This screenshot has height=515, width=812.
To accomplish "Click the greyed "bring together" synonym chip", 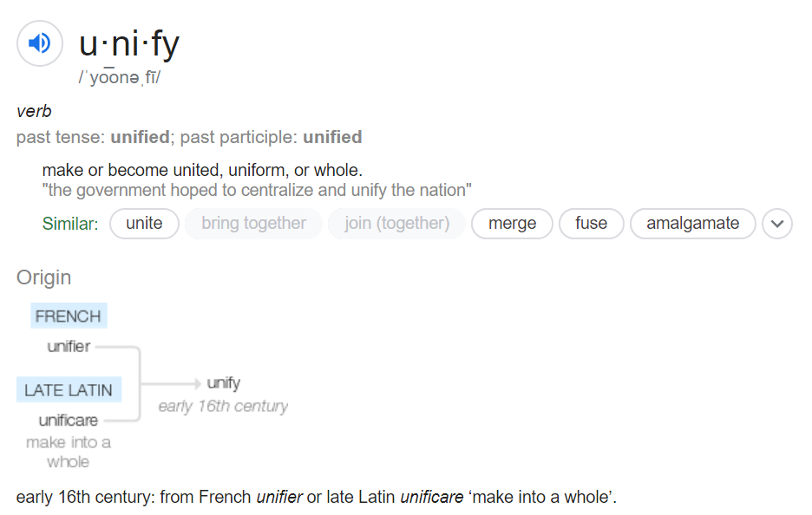I will [253, 224].
